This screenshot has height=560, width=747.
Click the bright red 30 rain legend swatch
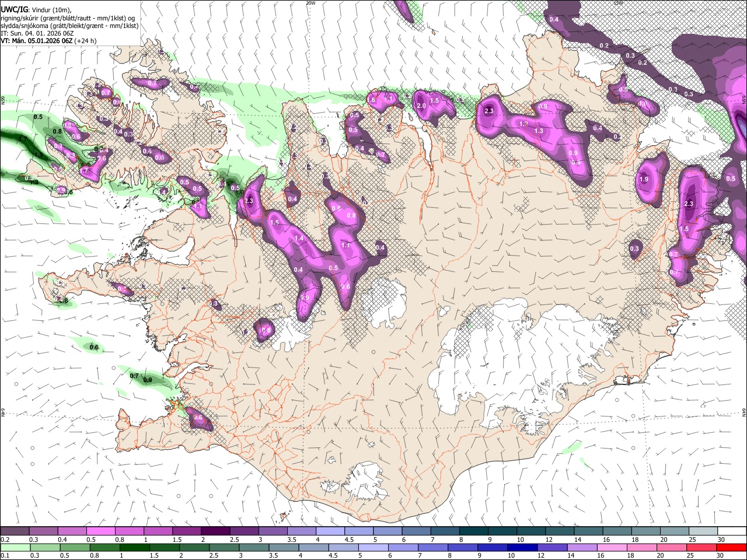[x=731, y=547]
